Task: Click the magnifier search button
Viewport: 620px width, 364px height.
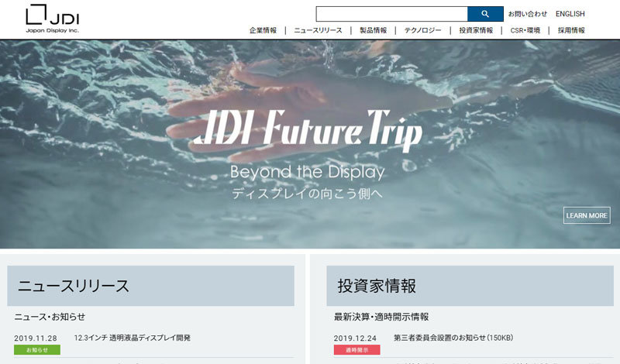Action: pyautogui.click(x=485, y=14)
